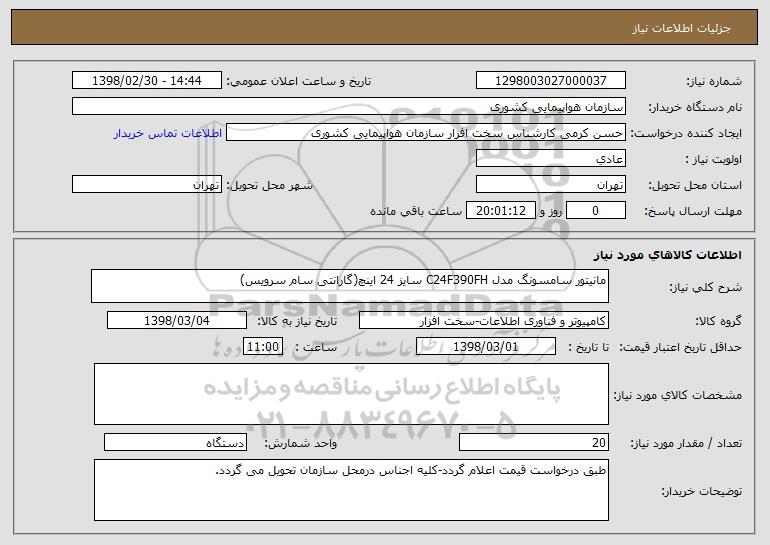This screenshot has height=545, width=770.
Task: Click the time field 11:00
Action: tap(263, 347)
